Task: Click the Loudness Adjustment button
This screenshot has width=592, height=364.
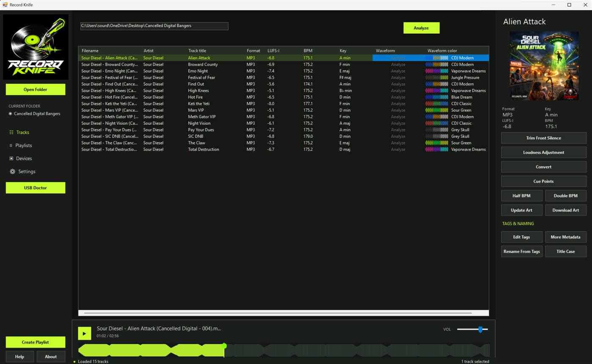Action: click(544, 152)
